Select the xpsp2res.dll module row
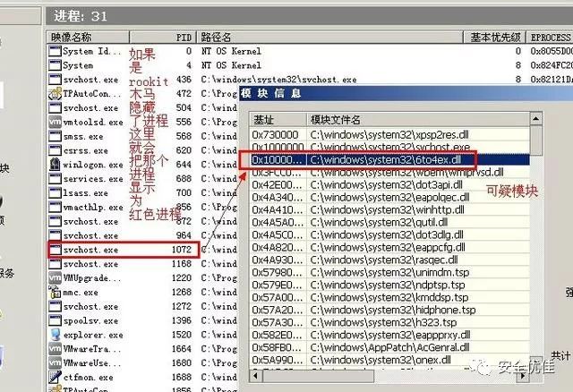The height and width of the screenshot is (392, 573). pyautogui.click(x=389, y=135)
